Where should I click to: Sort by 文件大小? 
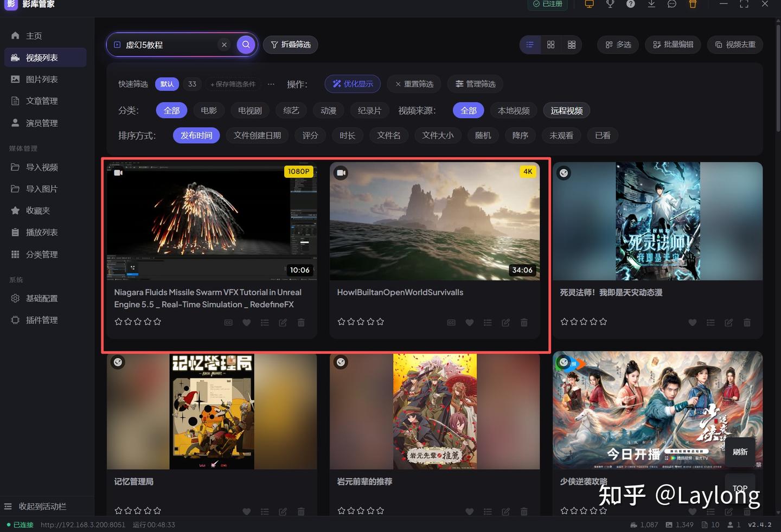point(438,136)
